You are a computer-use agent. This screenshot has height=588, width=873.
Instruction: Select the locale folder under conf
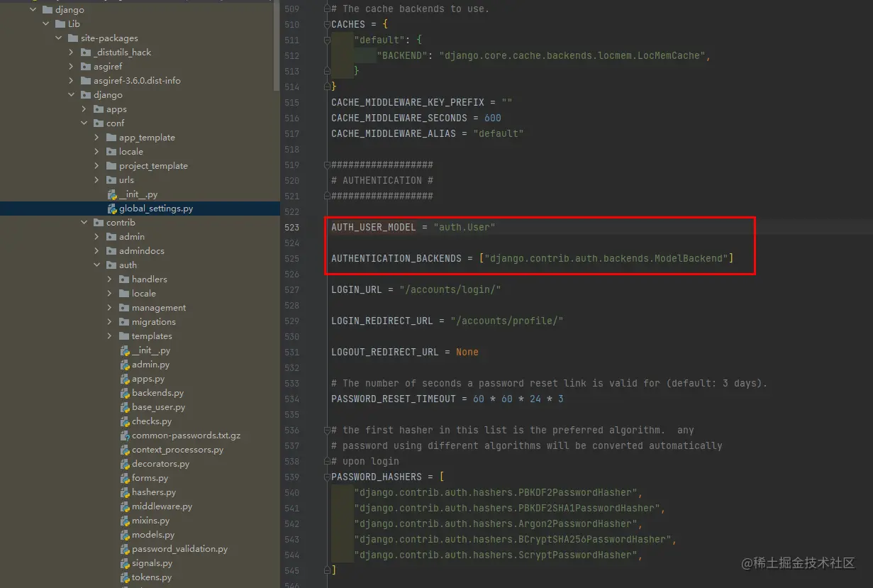(x=131, y=152)
